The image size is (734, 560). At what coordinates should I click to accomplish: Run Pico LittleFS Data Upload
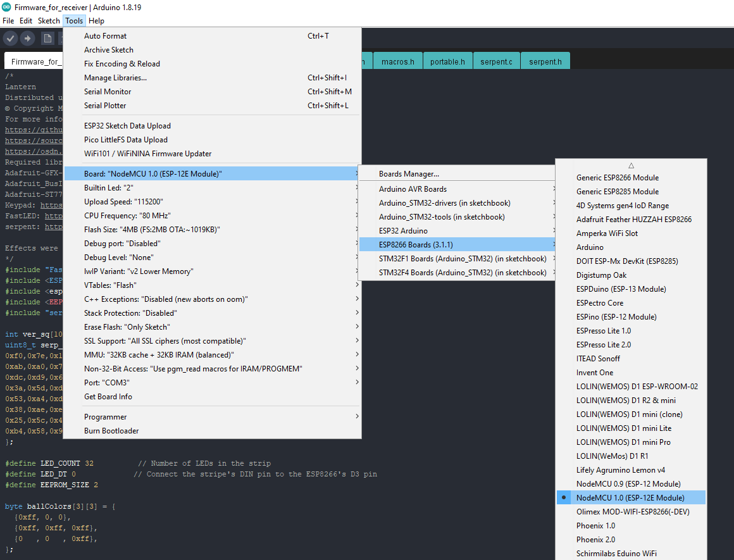coord(213,140)
